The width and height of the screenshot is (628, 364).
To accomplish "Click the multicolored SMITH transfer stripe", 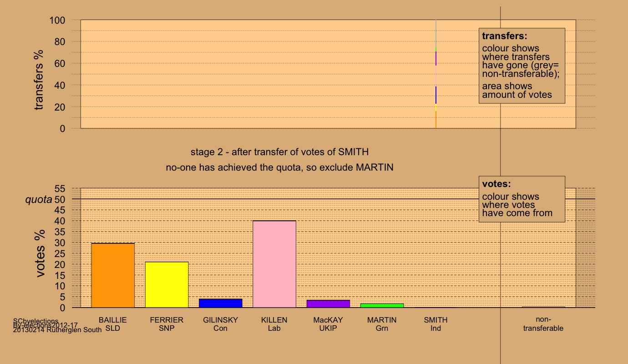I will click(x=436, y=74).
